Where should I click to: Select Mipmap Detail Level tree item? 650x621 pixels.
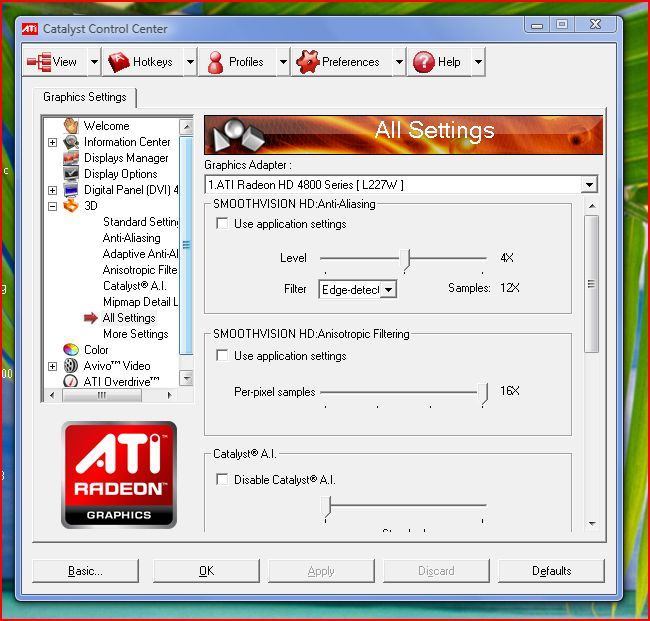pos(141,302)
